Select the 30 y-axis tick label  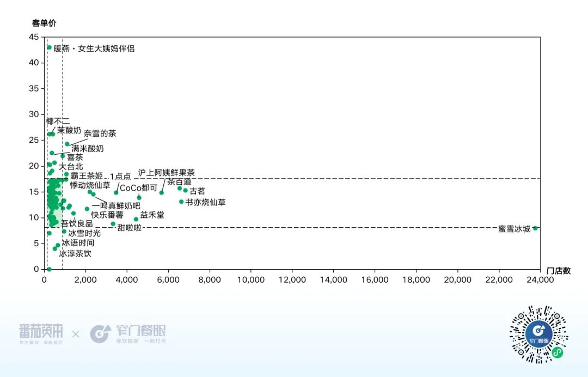tap(34, 114)
